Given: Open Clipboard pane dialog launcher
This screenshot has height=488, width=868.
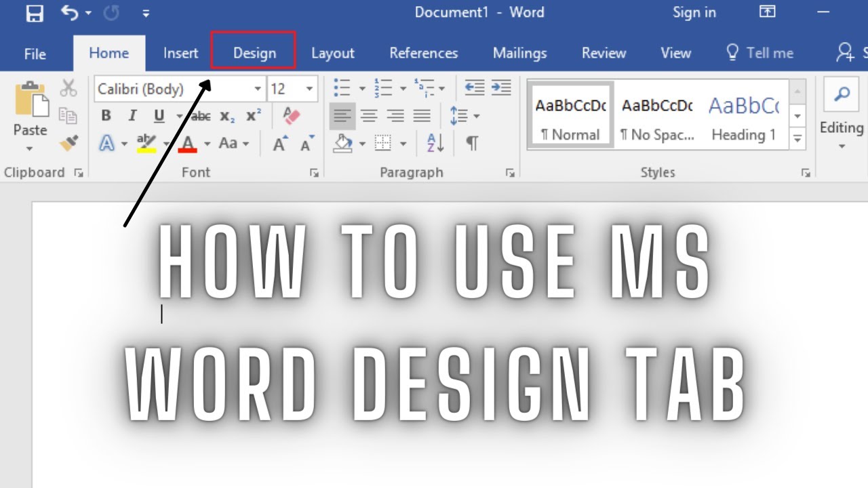Looking at the screenshot, I should click(78, 173).
